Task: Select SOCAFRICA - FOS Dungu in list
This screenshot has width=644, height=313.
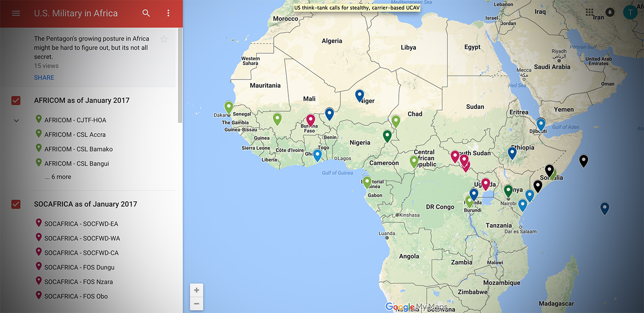Action: [79, 267]
